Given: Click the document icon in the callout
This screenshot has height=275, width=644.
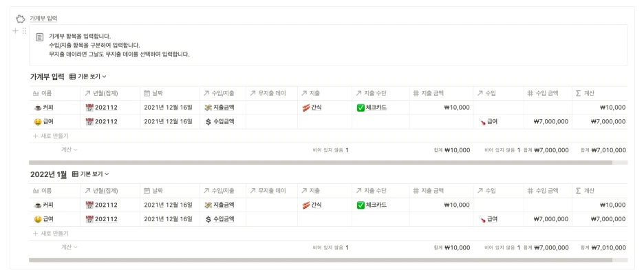Looking at the screenshot, I should (x=39, y=37).
